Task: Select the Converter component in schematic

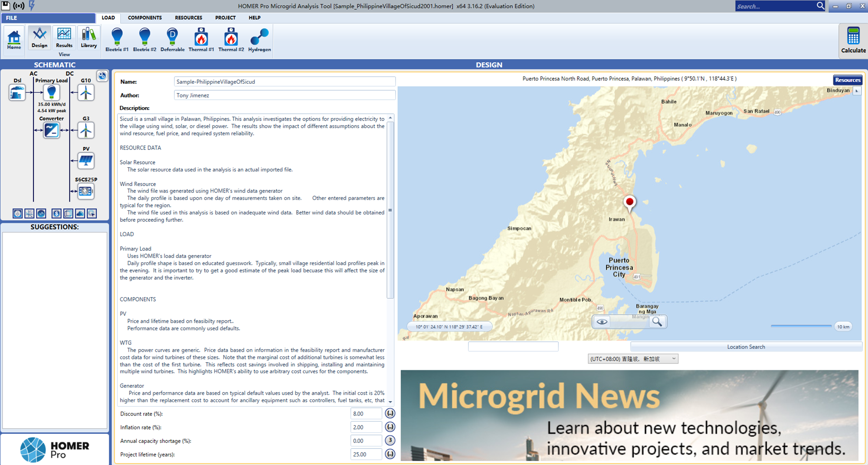Action: [52, 130]
